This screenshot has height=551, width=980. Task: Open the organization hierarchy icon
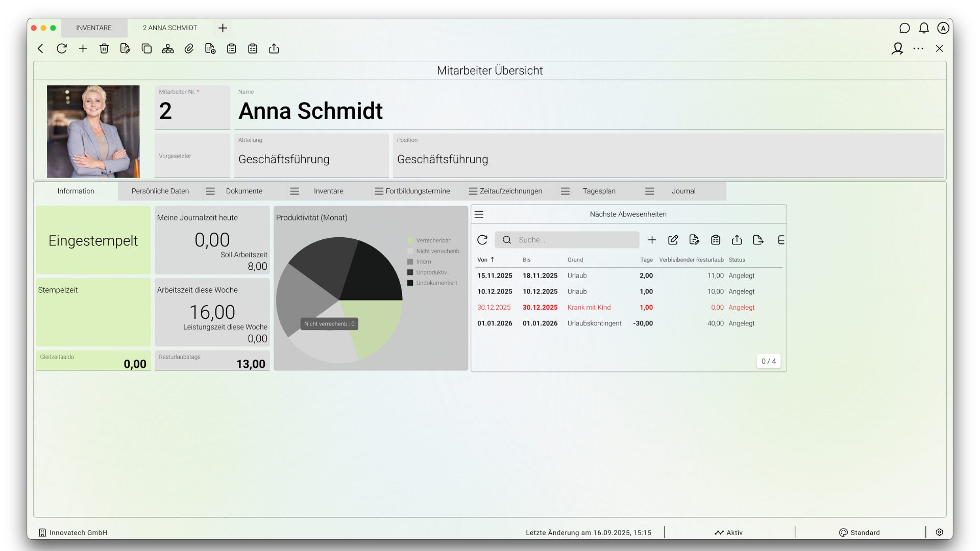[x=167, y=48]
